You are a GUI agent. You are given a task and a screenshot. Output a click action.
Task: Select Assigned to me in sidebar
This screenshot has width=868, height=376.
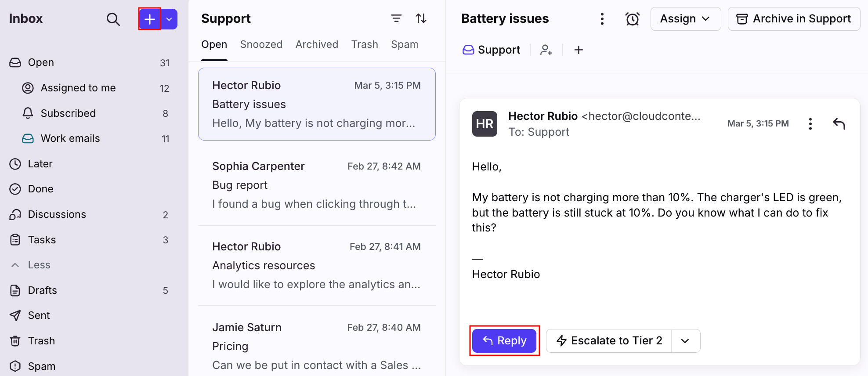[78, 88]
